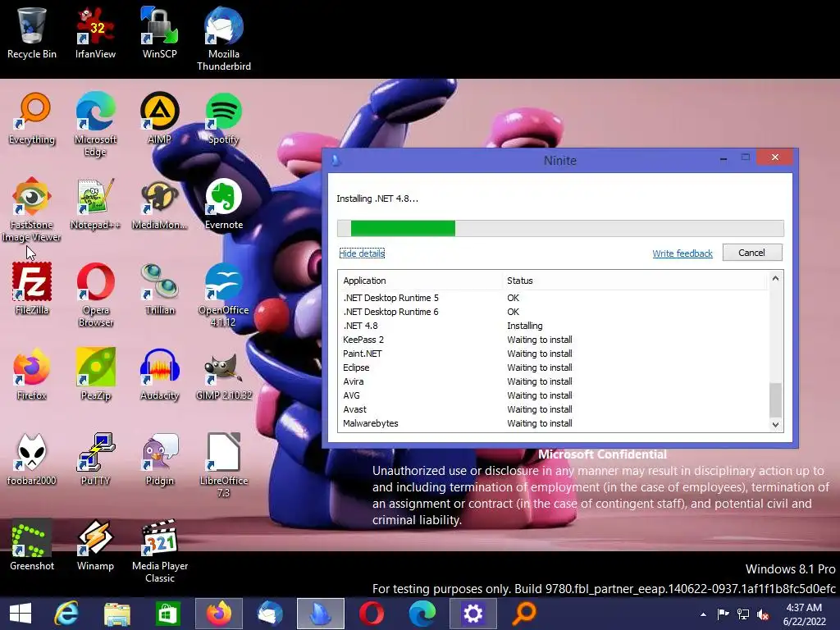Select the Audacity desktop icon
This screenshot has width=840, height=630.
(160, 374)
